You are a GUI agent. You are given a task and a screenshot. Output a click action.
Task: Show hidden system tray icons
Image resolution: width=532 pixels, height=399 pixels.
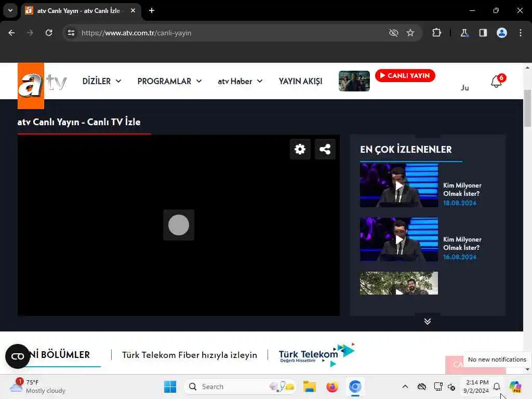[405, 387]
